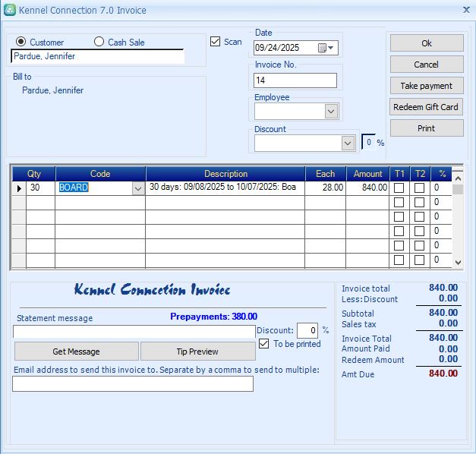The image size is (476, 454).
Task: Click the Invoice No. field
Action: [x=295, y=80]
